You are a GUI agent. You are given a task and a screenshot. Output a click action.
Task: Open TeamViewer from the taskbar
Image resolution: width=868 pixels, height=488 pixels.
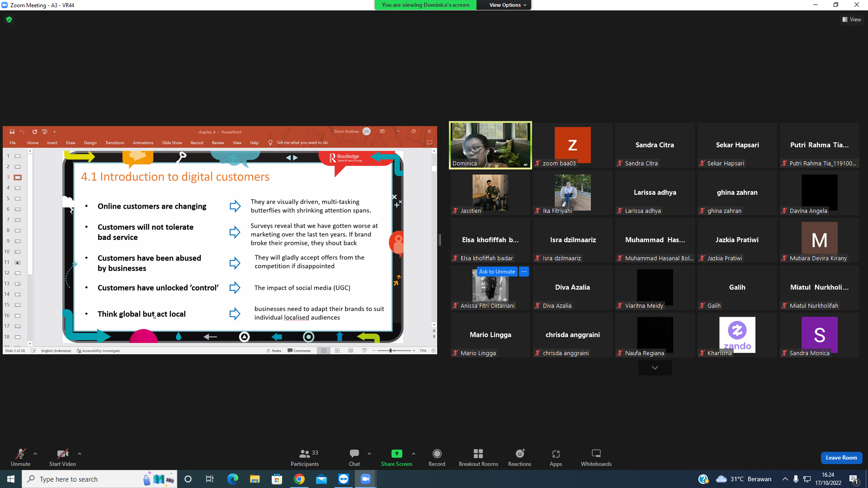(344, 479)
